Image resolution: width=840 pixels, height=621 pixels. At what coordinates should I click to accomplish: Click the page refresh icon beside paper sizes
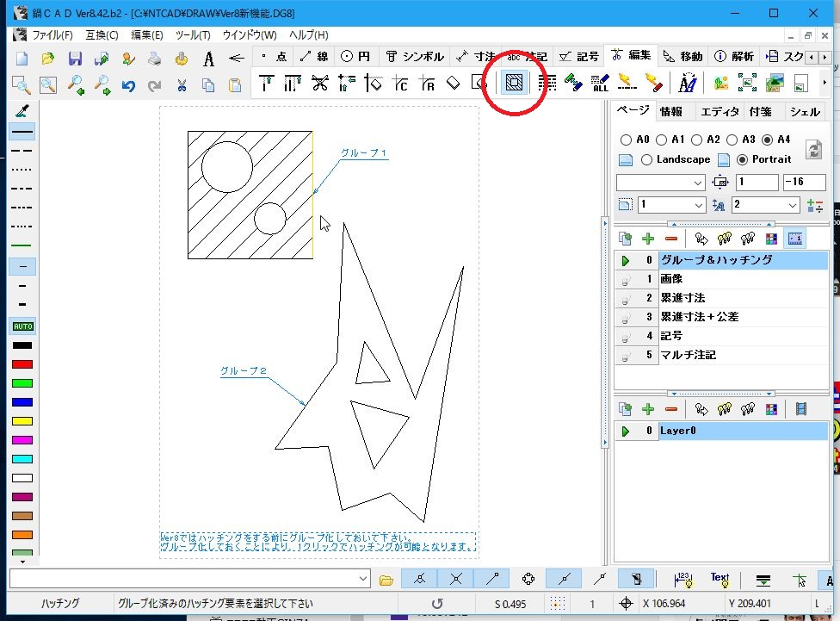(x=814, y=149)
